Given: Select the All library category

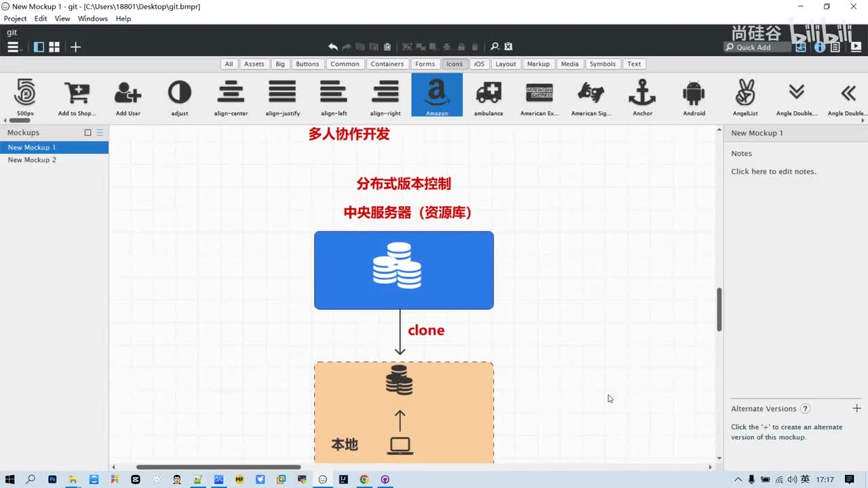Looking at the screenshot, I should pos(229,64).
